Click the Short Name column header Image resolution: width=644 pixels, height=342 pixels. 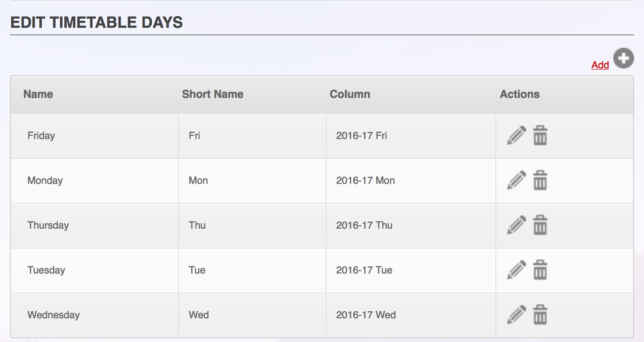tap(212, 94)
